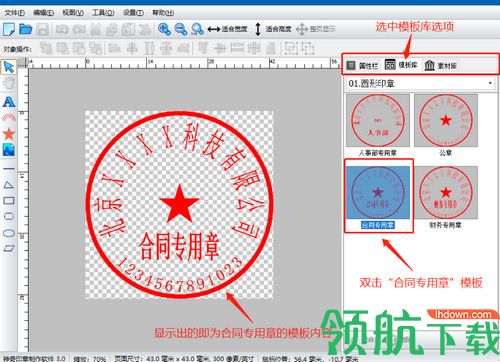Open the 设置 (Settings) menu
The height and width of the screenshot is (362, 500).
[133, 13]
